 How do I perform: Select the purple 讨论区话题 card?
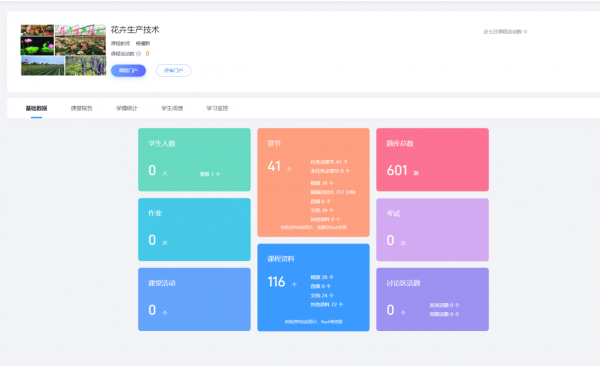432,299
